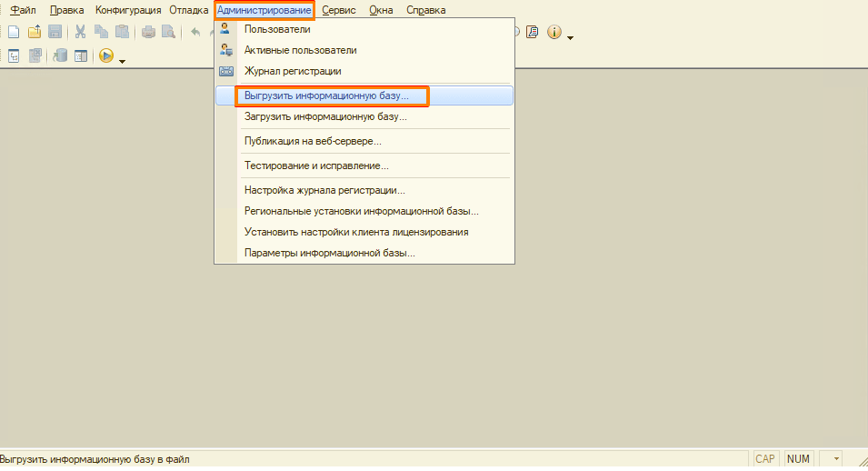Select Выгрузить информационную базу...
868x471 pixels.
point(364,95)
